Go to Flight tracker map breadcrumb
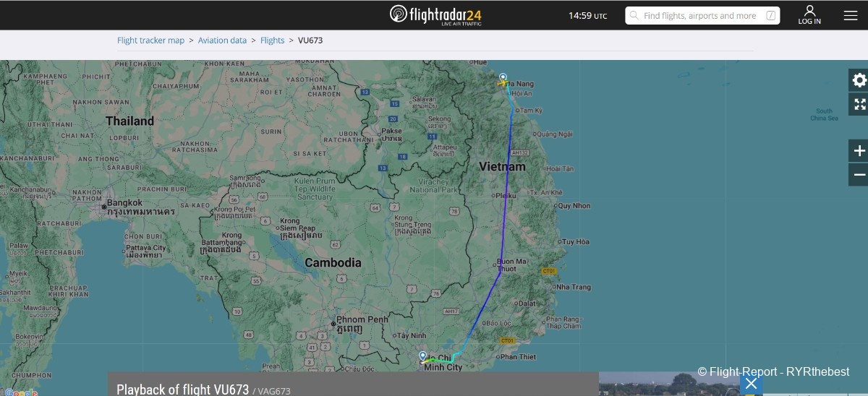868x396 pixels. [150, 40]
